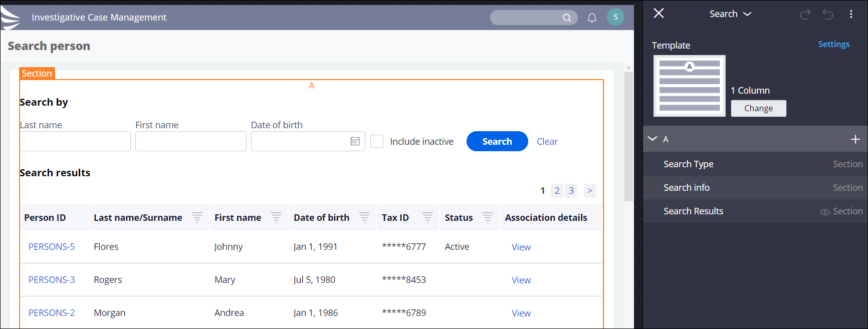Add item to region A with plus
The image size is (868, 329).
click(855, 139)
